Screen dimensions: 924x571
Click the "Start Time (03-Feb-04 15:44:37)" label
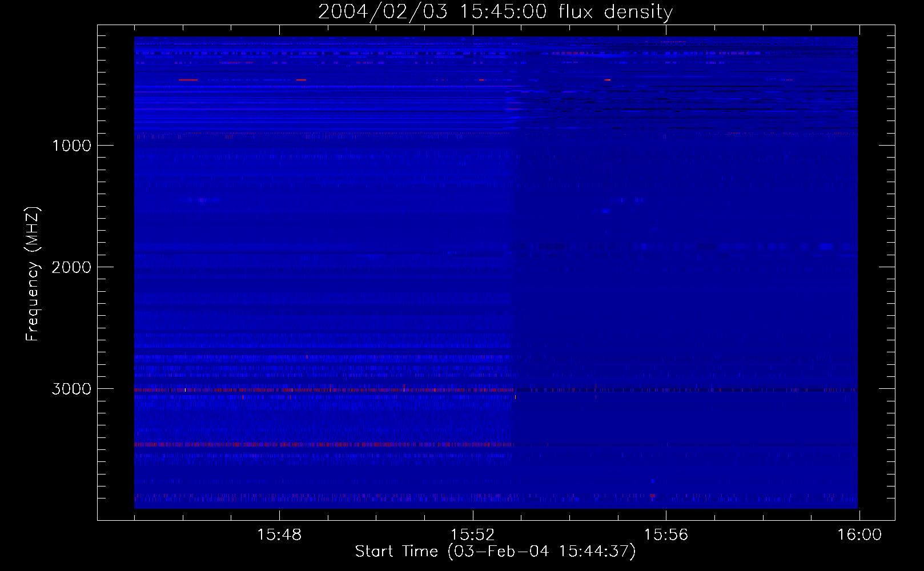pos(495,551)
